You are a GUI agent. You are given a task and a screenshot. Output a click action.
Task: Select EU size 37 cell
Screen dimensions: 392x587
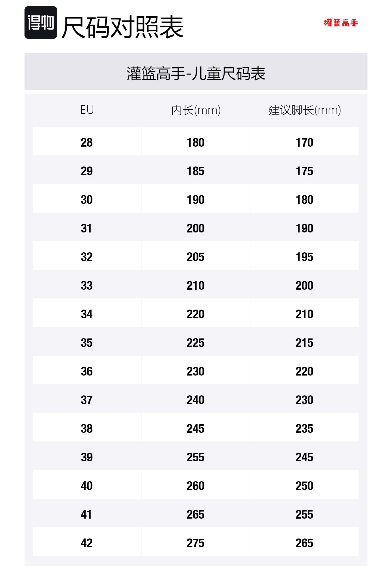tap(87, 400)
